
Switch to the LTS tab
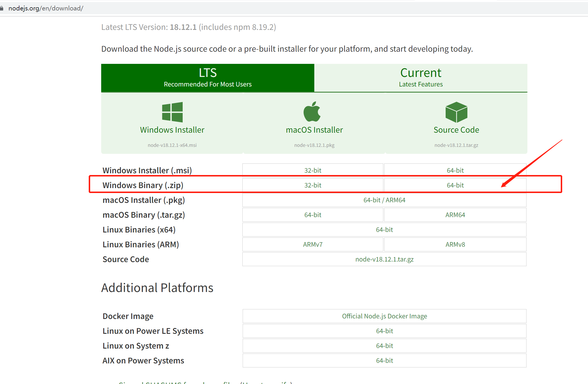[208, 78]
